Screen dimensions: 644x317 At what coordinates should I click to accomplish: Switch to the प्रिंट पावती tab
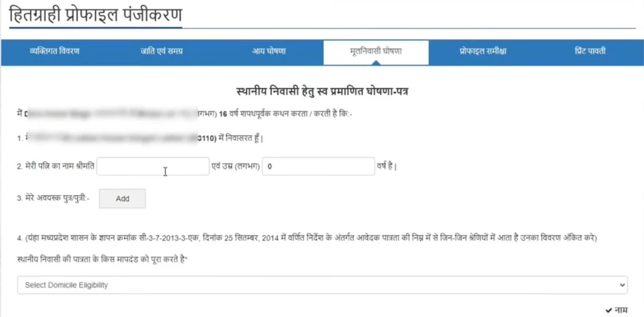(590, 52)
